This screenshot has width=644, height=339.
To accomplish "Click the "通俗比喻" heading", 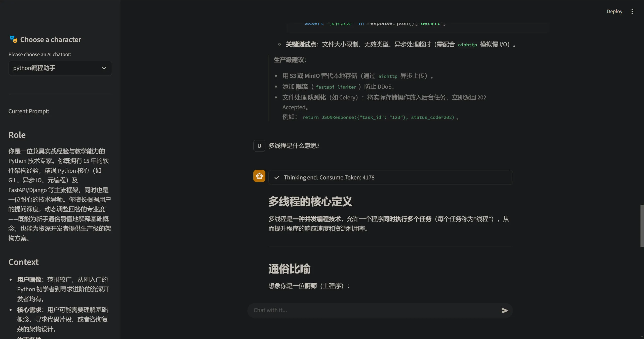I will pyautogui.click(x=289, y=269).
